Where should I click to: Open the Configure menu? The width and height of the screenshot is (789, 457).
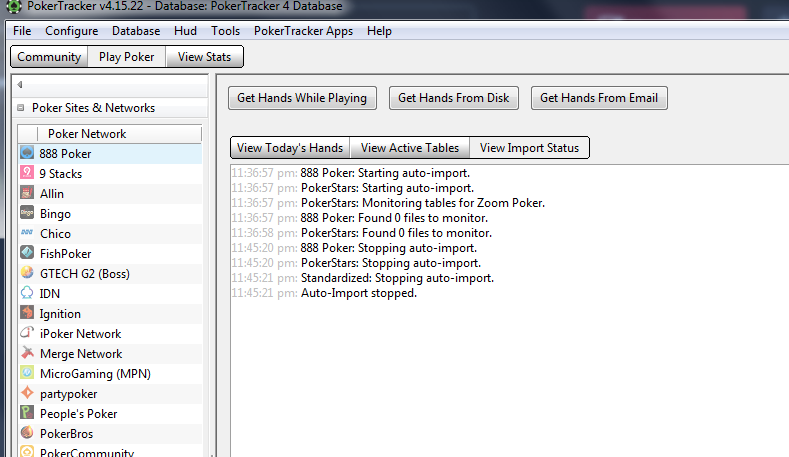[x=71, y=31]
